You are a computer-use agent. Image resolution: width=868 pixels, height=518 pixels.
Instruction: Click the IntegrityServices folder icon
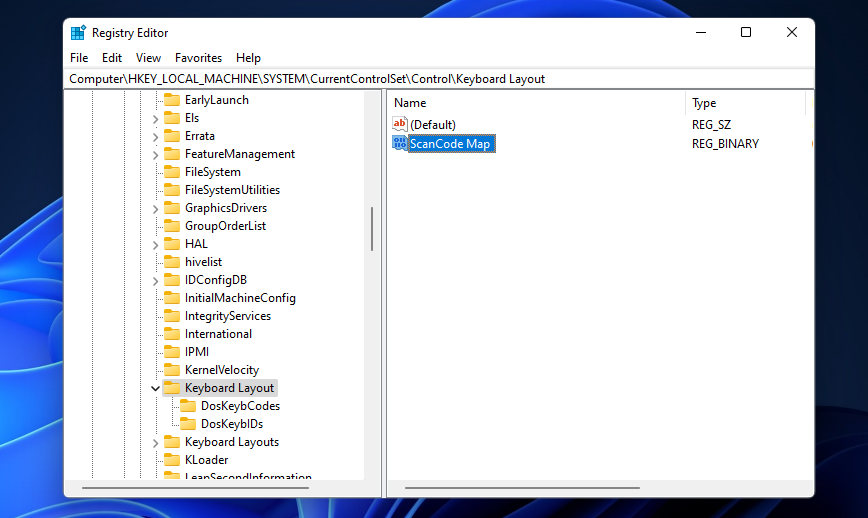pos(172,316)
